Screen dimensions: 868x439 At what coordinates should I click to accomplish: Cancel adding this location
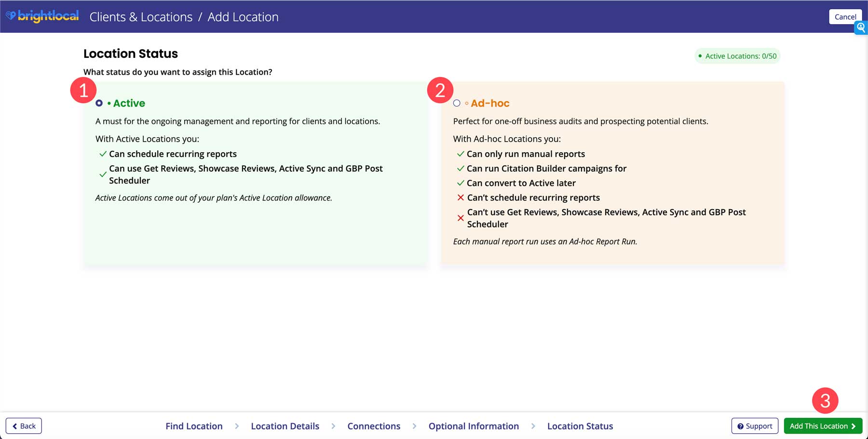coord(845,16)
